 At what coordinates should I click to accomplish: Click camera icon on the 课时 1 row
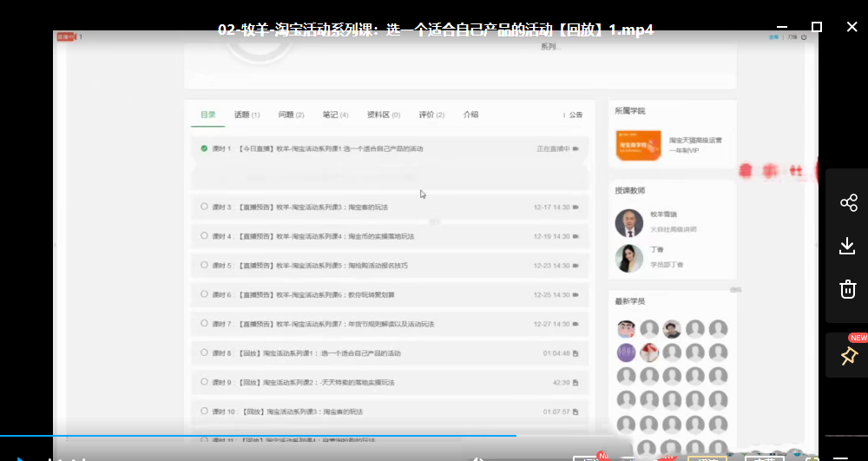575,148
